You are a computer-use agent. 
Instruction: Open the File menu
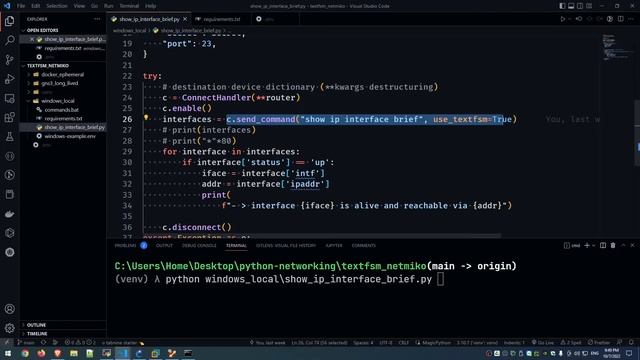(x=21, y=6)
